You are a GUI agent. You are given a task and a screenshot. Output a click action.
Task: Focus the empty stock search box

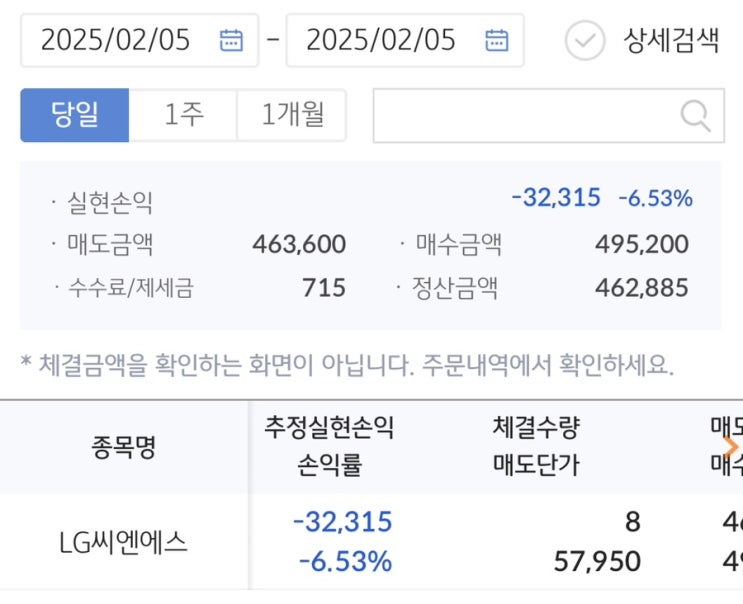click(525, 115)
